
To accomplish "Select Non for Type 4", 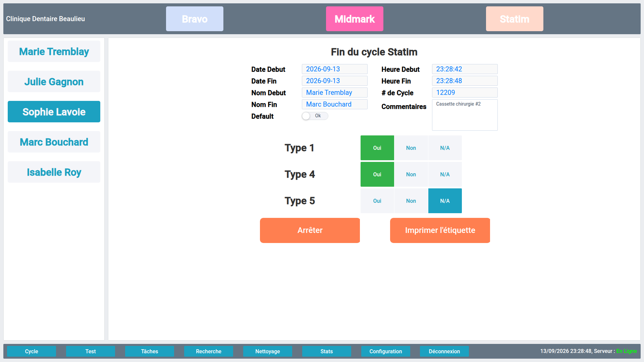I will (x=411, y=174).
